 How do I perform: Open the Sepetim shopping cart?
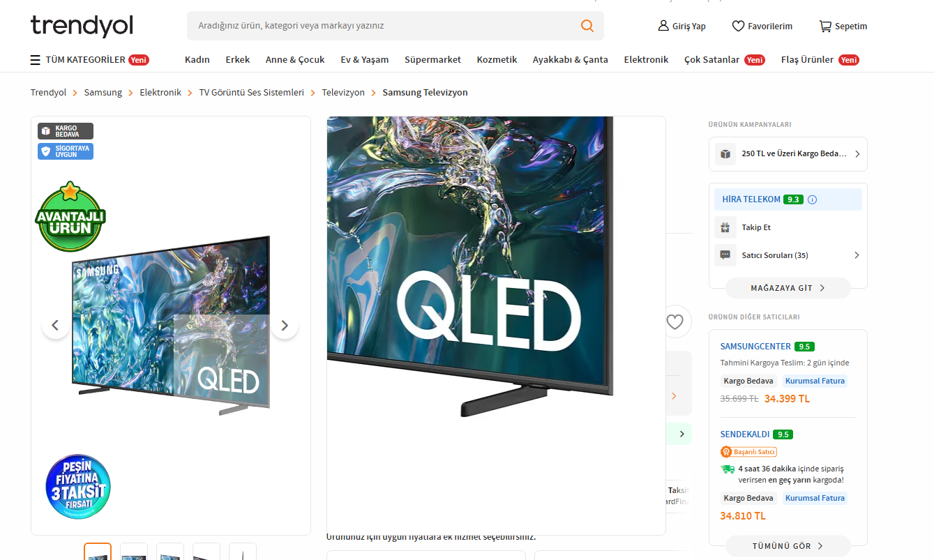[x=825, y=26]
